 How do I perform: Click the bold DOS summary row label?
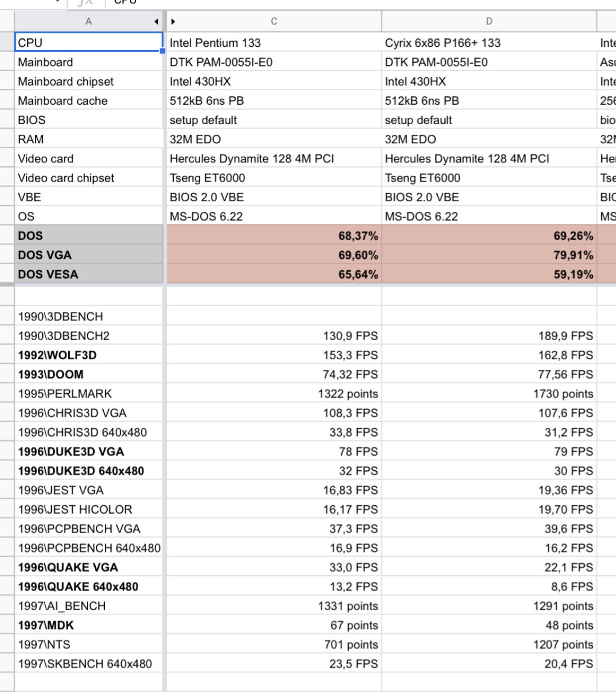click(89, 236)
